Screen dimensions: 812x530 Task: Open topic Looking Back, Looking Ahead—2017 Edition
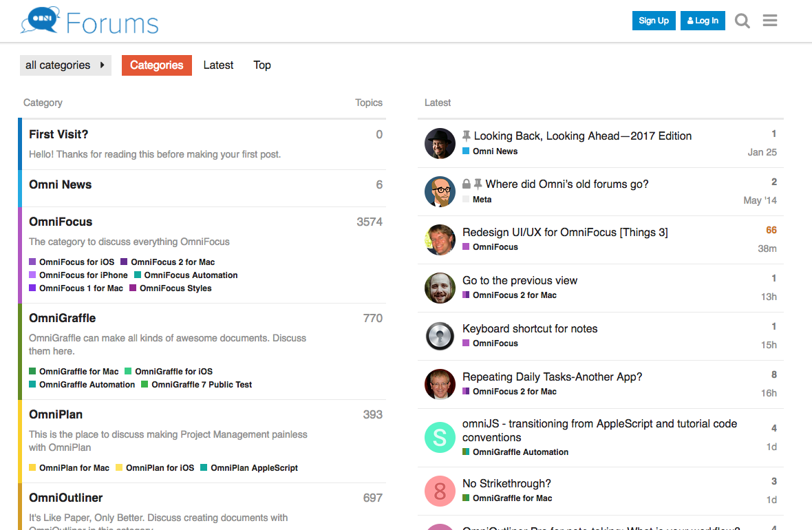pos(583,136)
